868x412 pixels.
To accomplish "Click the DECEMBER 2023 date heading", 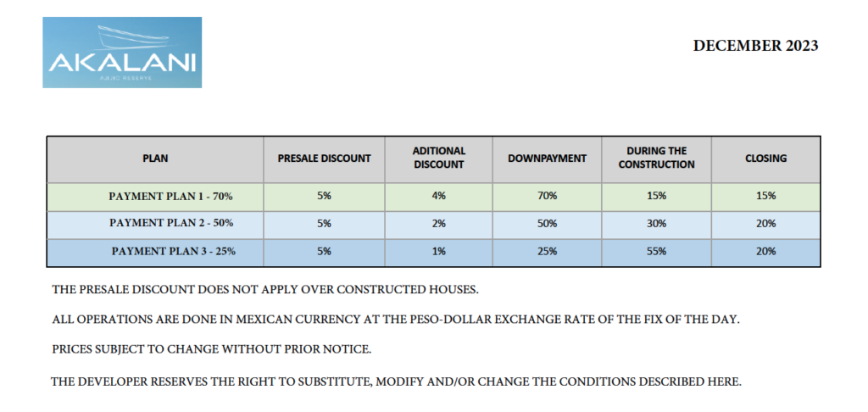I will tap(755, 46).
